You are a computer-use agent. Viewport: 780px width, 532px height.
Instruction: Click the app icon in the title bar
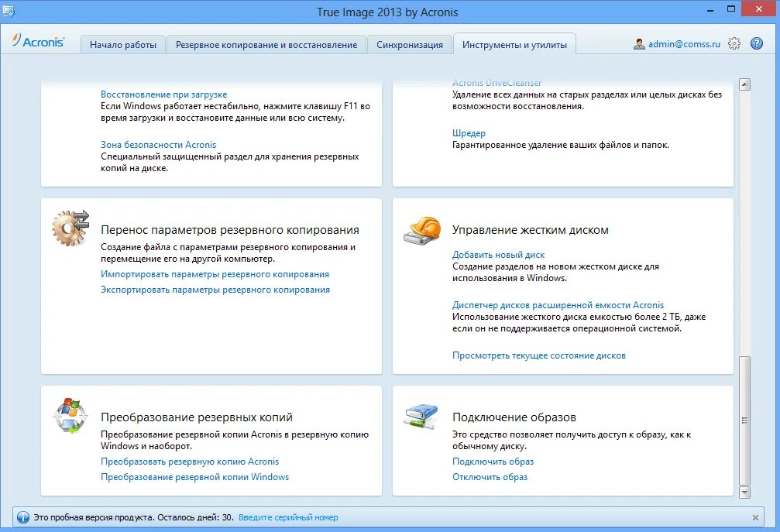click(x=9, y=11)
